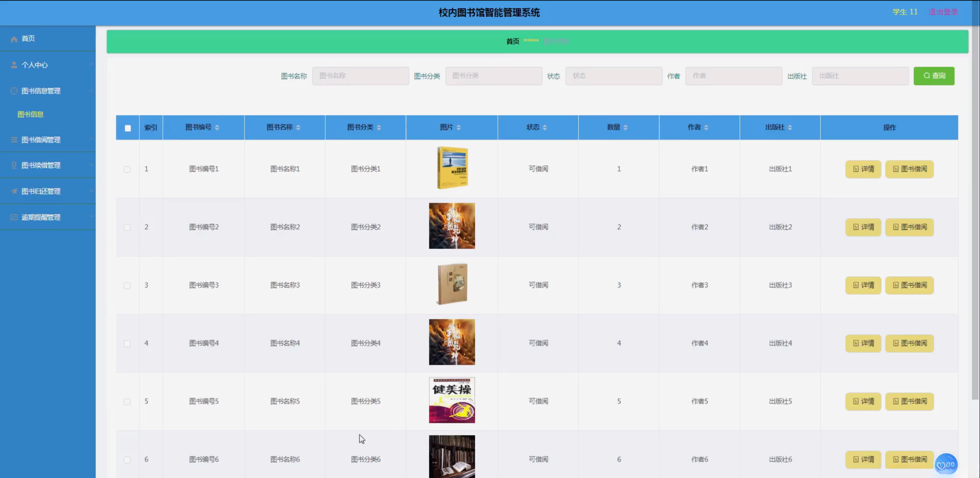The image size is (980, 478).
Task: Click the person icon beside 个人中心
Action: 14,65
